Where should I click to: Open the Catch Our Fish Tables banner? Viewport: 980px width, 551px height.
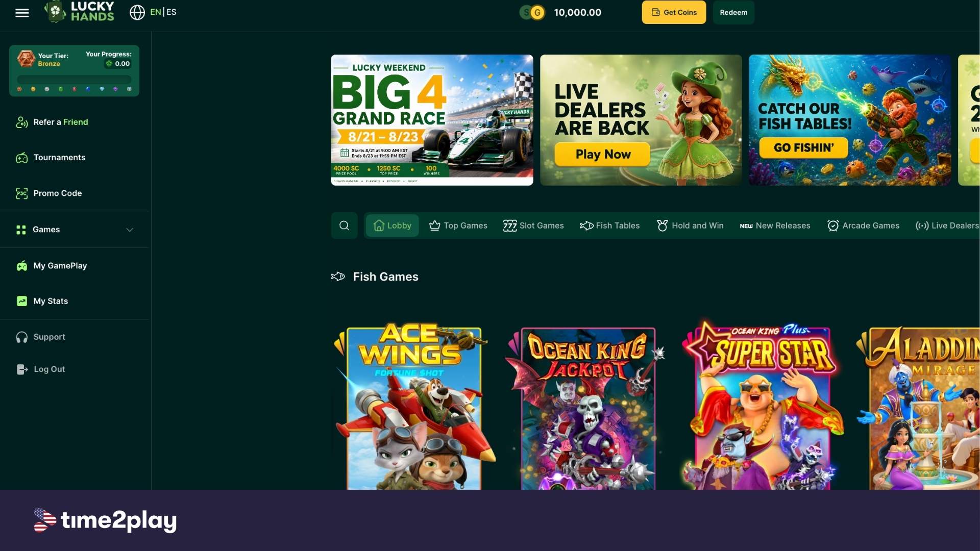pos(850,120)
